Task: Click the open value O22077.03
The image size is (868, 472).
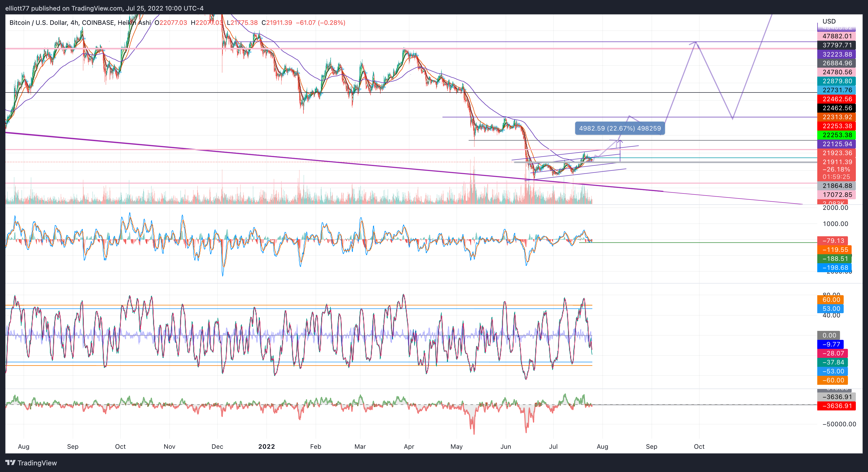Action: point(171,22)
